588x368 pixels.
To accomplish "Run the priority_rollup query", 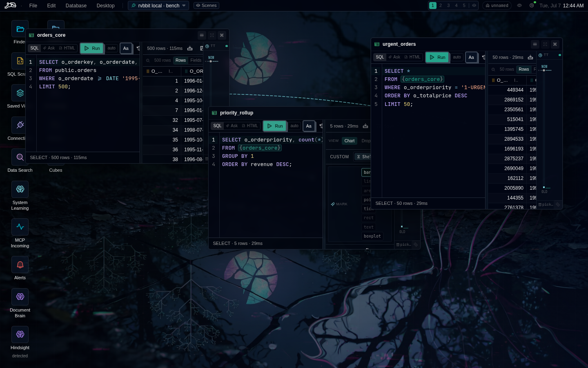I will (x=275, y=126).
